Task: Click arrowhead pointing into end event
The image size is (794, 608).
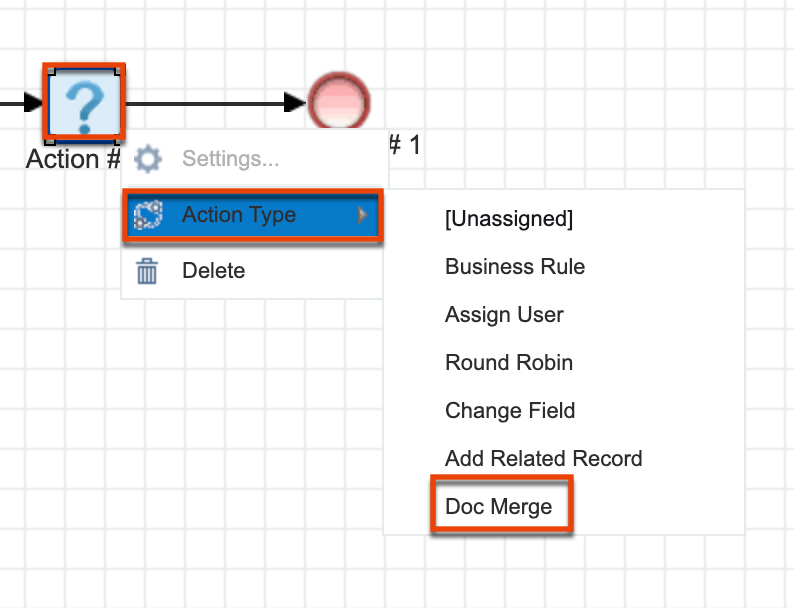Action: (x=296, y=102)
